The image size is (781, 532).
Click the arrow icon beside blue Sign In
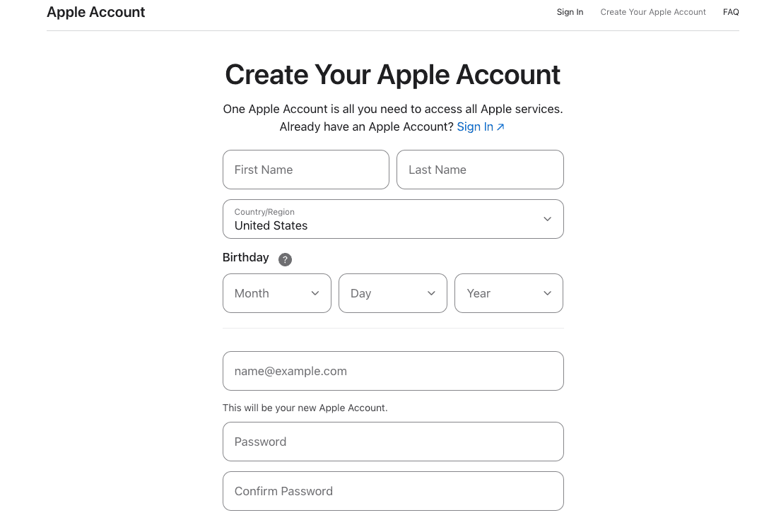(500, 127)
